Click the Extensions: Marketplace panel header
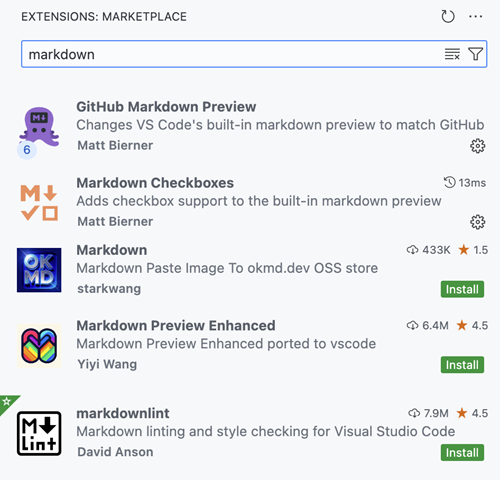500x480 pixels. point(104,17)
